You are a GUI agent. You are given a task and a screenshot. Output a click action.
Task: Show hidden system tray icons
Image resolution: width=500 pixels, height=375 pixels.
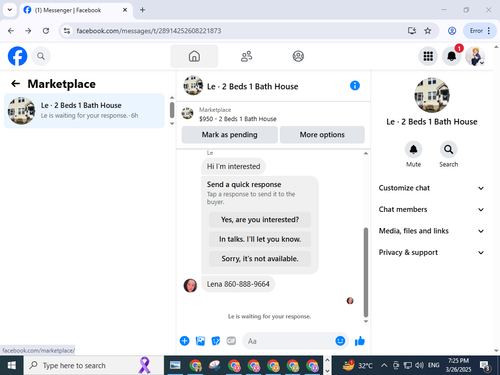click(x=384, y=365)
